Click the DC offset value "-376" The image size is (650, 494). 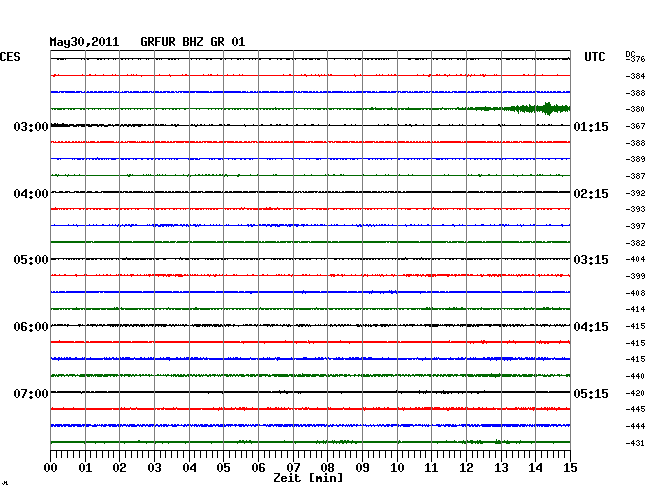click(635, 59)
